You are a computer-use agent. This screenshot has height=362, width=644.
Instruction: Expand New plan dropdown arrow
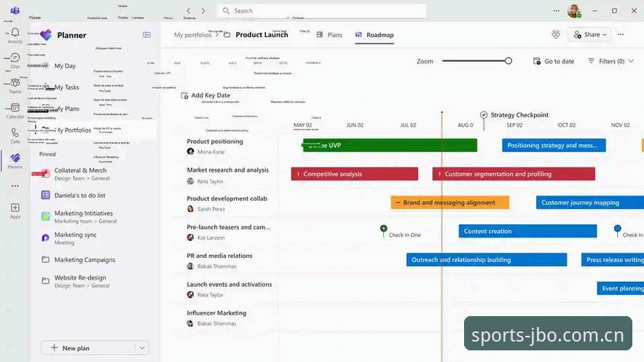coord(142,348)
